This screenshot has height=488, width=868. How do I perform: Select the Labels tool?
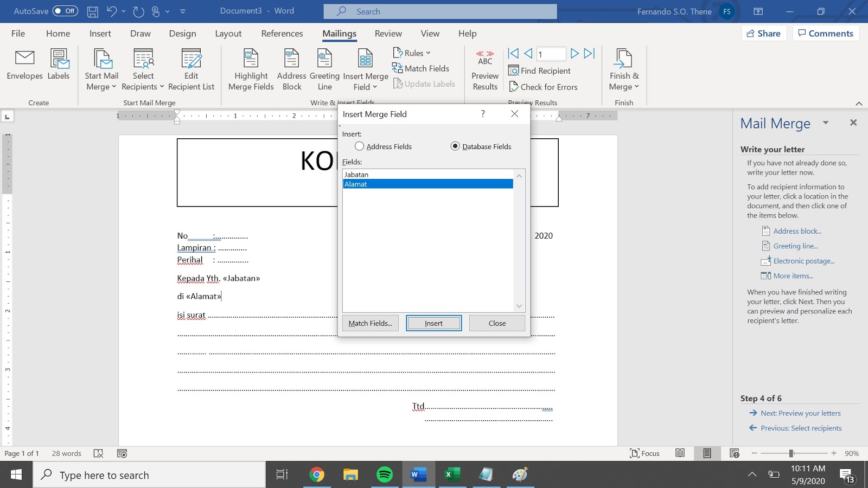(x=58, y=66)
